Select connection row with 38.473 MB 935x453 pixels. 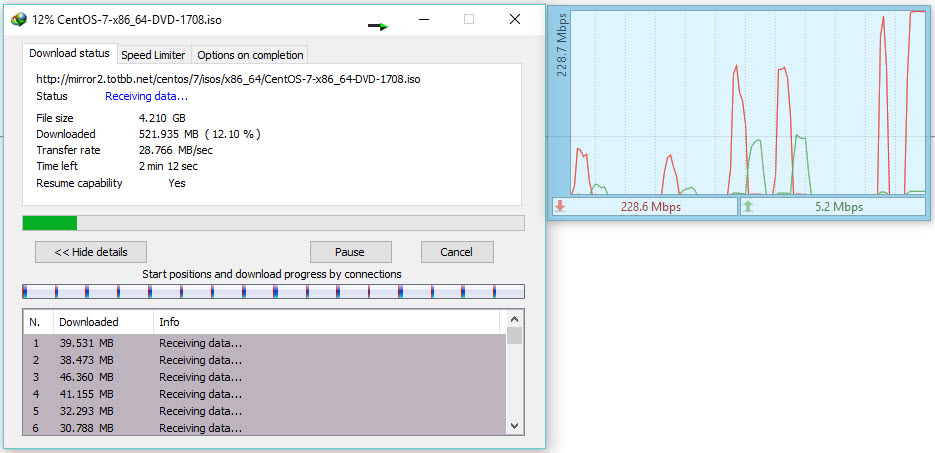click(x=264, y=360)
